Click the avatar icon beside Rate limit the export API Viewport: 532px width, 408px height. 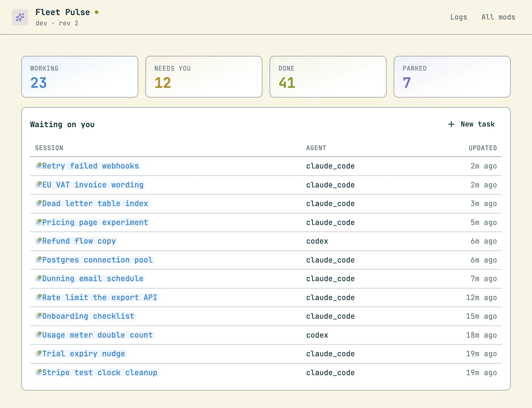[39, 297]
